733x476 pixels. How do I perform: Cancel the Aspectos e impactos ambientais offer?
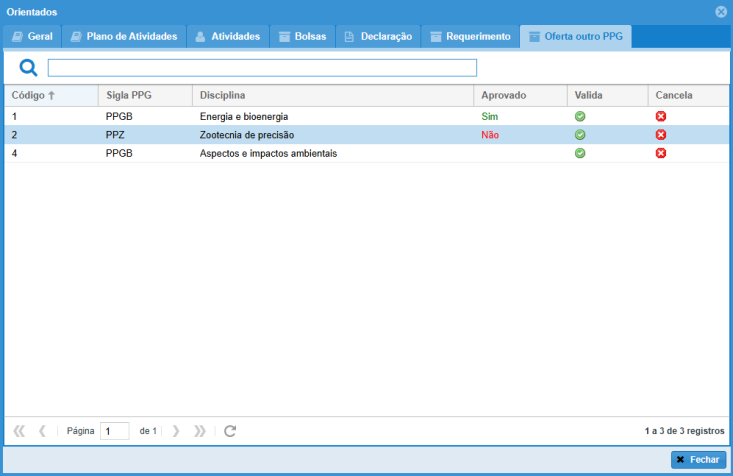tap(661, 153)
